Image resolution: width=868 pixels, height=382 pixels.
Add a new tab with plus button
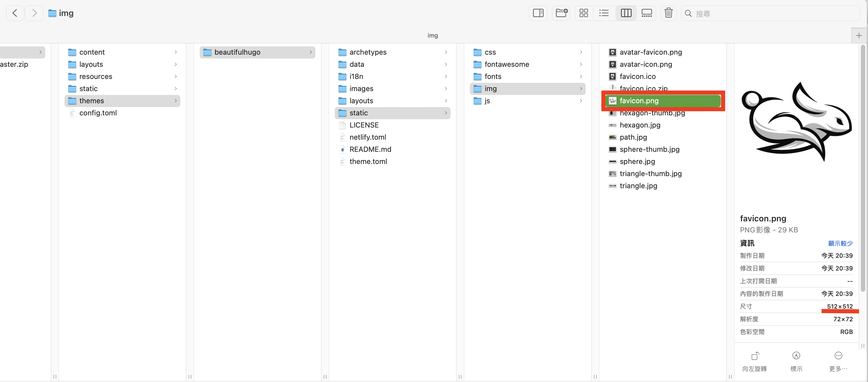point(859,35)
